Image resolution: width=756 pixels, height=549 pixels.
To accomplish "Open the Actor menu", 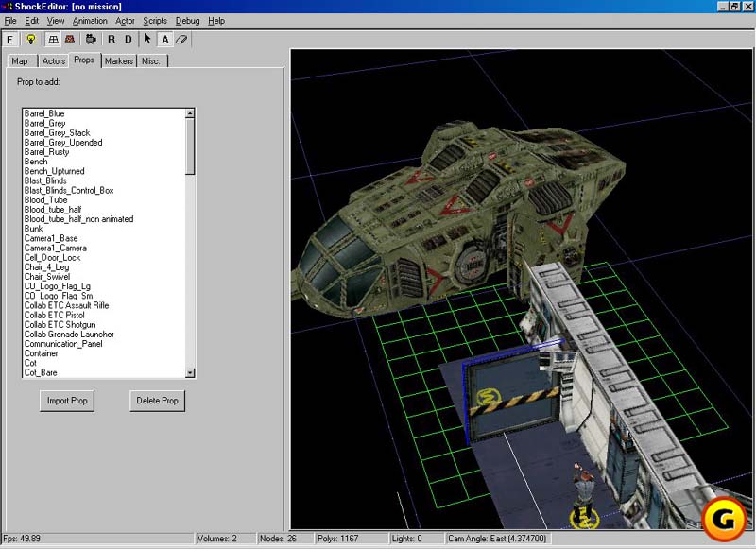I will coord(125,21).
